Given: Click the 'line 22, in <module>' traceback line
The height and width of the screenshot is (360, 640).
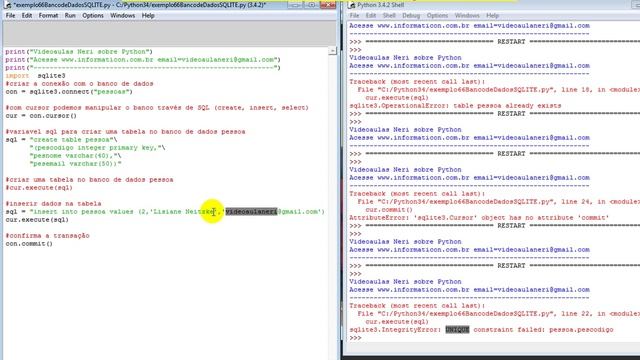Looking at the screenshot, I should (x=499, y=313).
